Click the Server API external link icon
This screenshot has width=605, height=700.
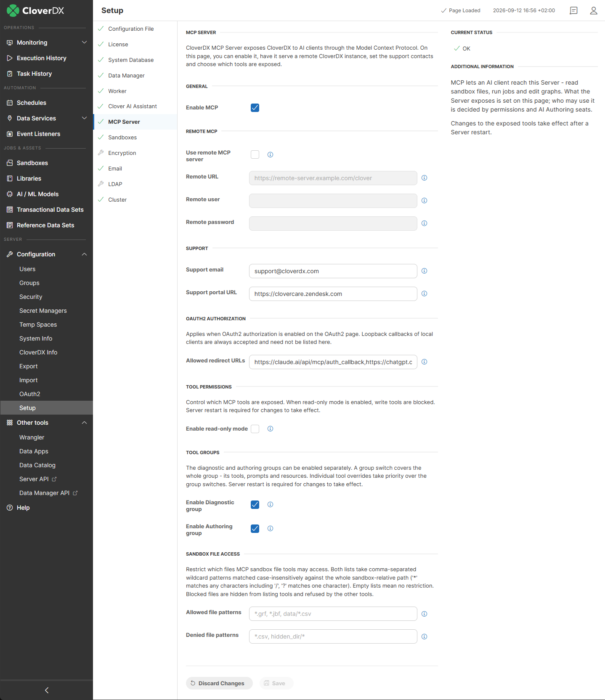54,479
